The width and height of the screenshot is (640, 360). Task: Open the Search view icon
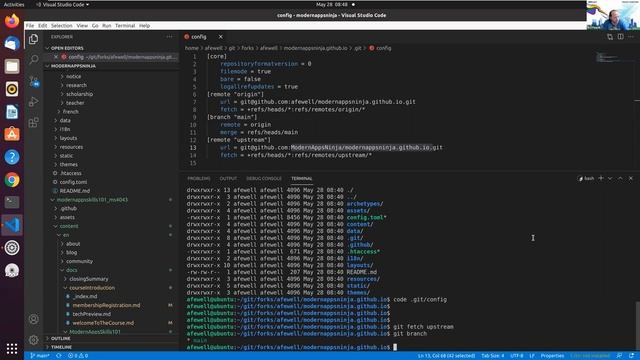coord(33,60)
